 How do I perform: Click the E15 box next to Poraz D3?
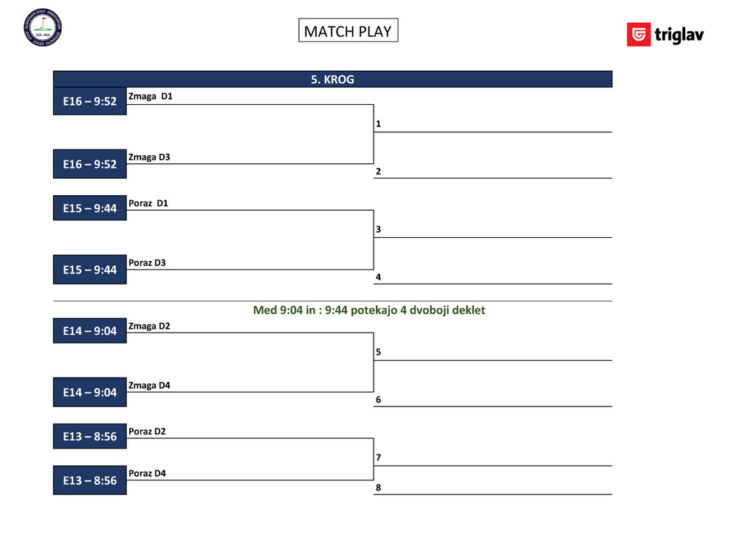90,270
